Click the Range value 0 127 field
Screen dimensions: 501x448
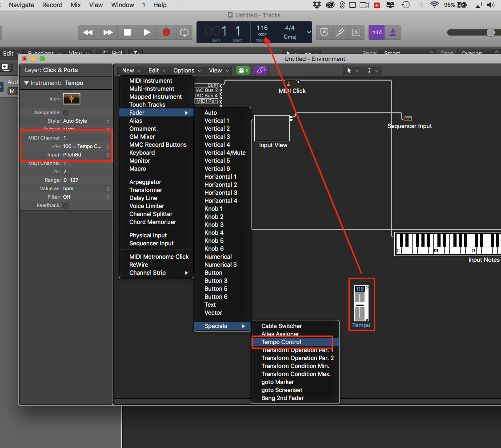71,180
